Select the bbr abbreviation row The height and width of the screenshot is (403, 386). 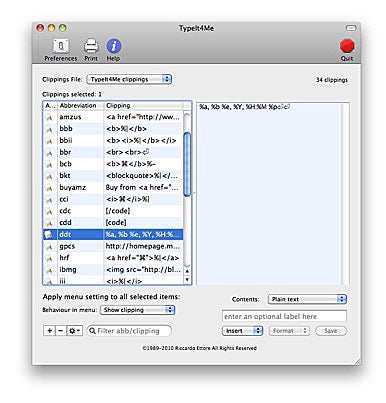click(x=113, y=152)
